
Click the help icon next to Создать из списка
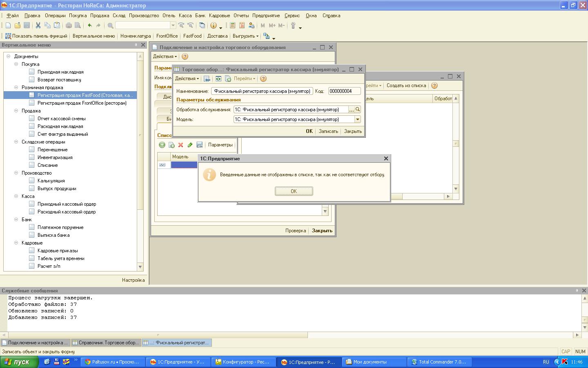[x=434, y=85]
